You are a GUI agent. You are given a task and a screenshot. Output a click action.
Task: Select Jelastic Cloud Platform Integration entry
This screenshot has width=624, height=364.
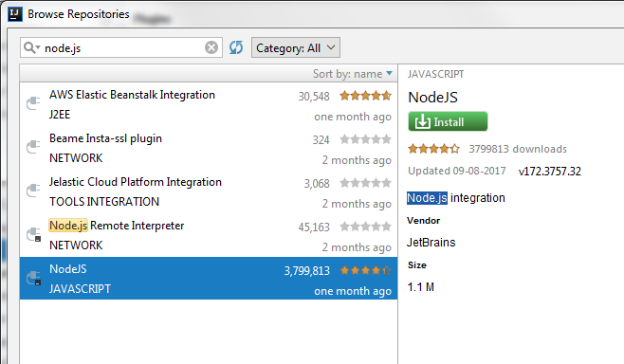pos(209,191)
